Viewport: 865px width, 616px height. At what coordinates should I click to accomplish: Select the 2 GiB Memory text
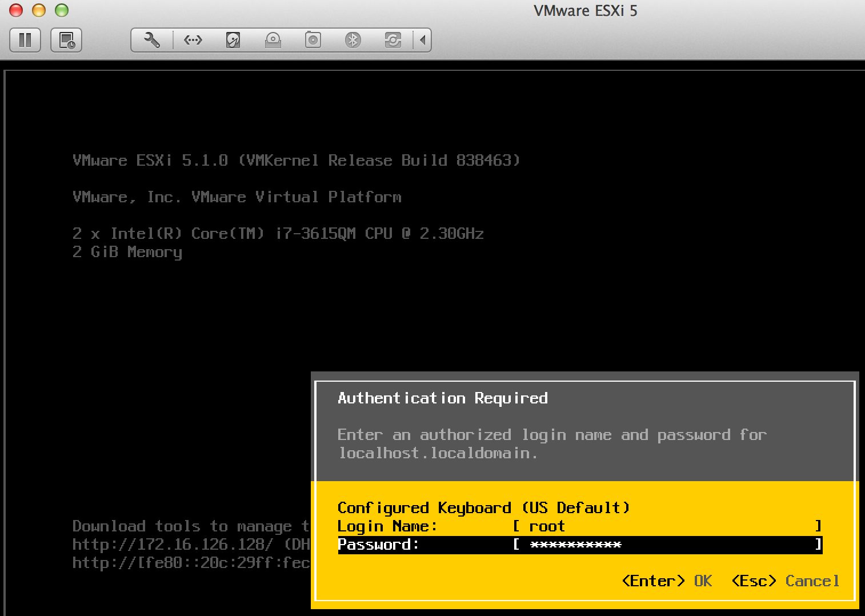click(x=127, y=252)
